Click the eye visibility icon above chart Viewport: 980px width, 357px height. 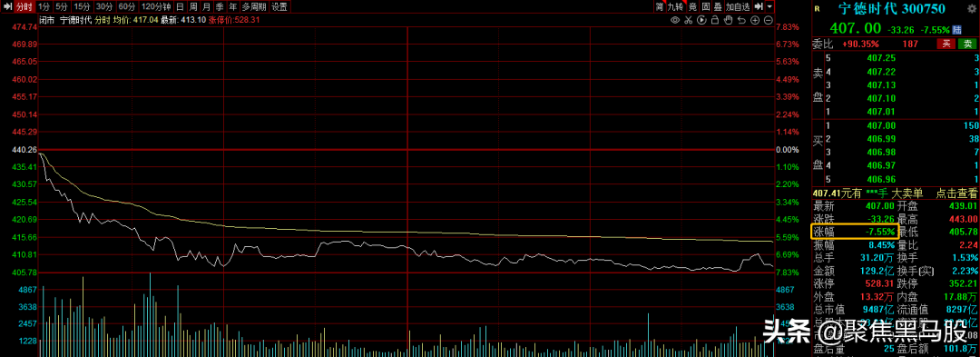[675, 20]
